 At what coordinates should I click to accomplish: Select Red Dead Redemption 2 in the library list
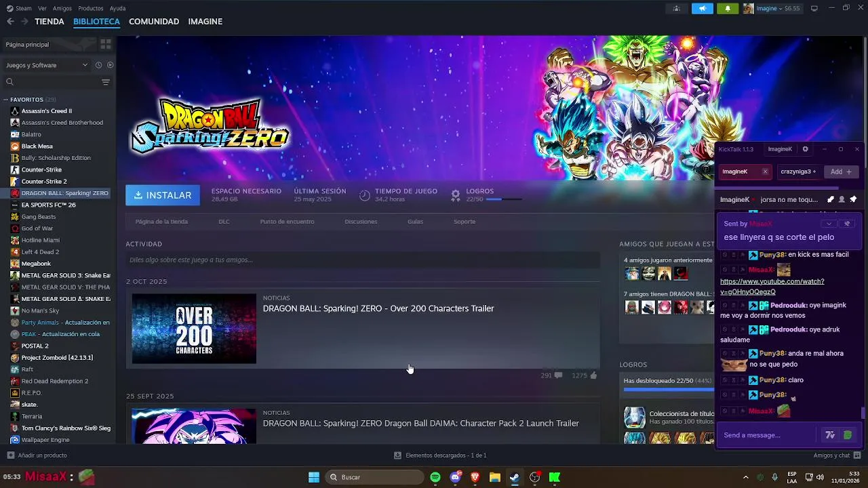coord(55,381)
